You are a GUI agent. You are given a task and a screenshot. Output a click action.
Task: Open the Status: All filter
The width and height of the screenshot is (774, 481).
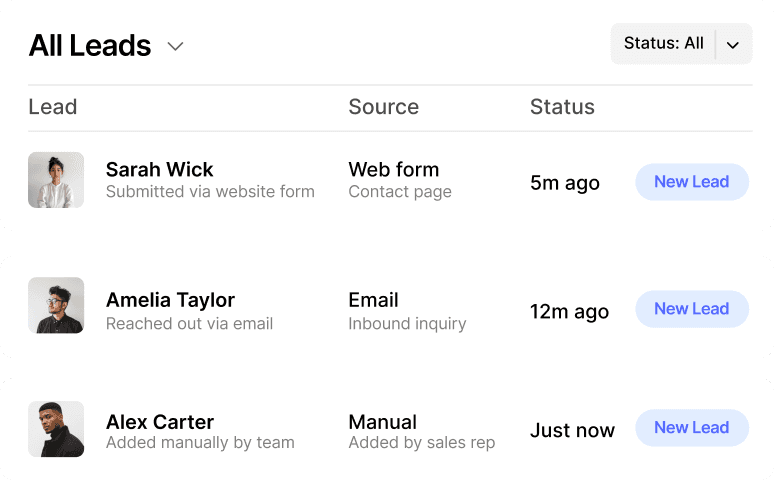click(x=663, y=44)
